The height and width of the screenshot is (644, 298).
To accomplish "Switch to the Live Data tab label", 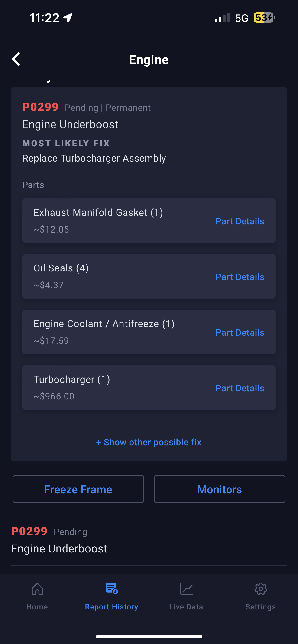I will [186, 607].
